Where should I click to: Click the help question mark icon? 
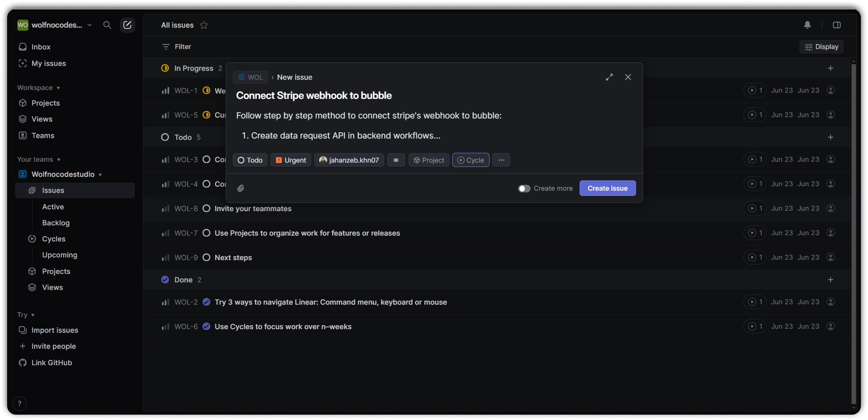pos(20,404)
